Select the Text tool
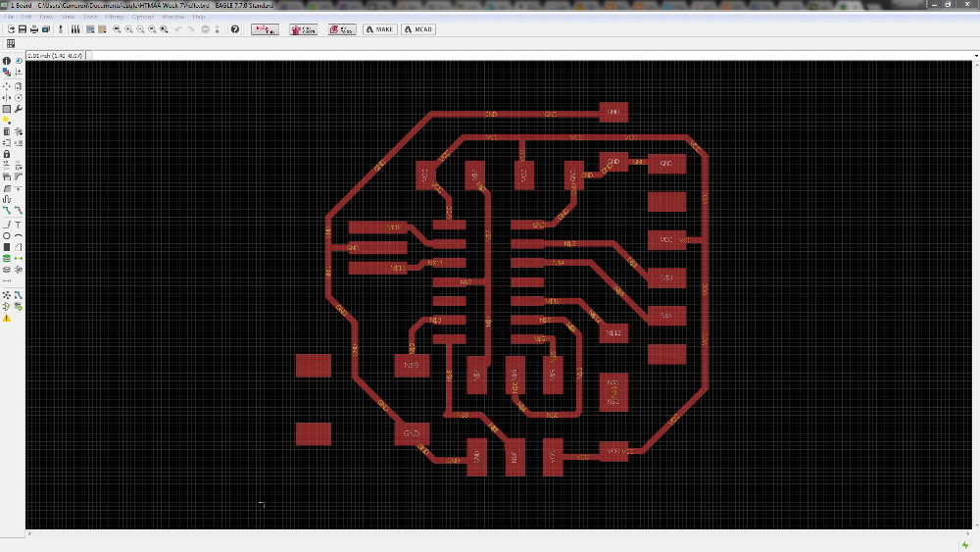Image resolution: width=980 pixels, height=552 pixels. click(x=18, y=225)
